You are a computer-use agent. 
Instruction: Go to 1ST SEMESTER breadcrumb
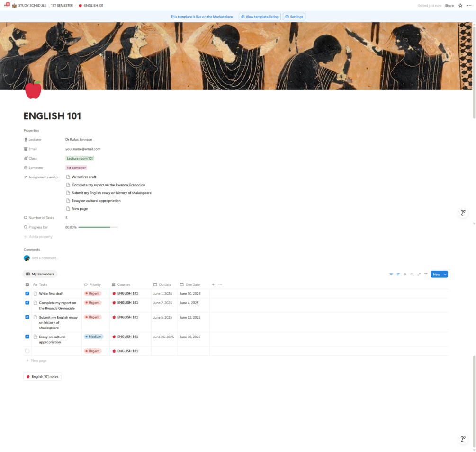pyautogui.click(x=62, y=6)
